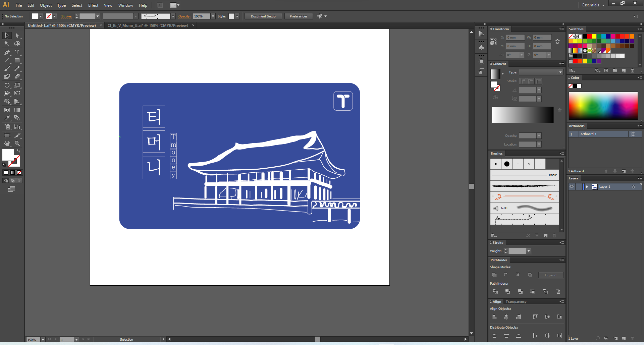Select the Pen tool
This screenshot has height=345, width=644.
pyautogui.click(x=7, y=52)
